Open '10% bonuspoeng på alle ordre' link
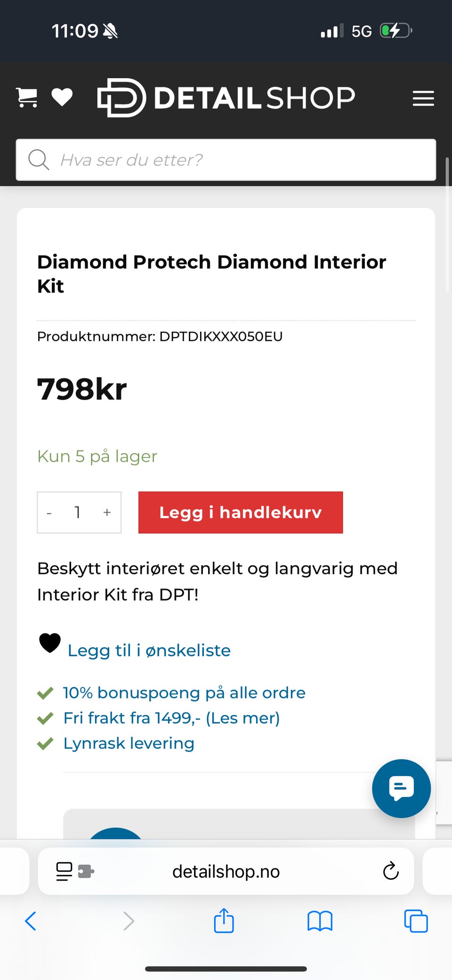This screenshot has height=980, width=452. pos(184,693)
